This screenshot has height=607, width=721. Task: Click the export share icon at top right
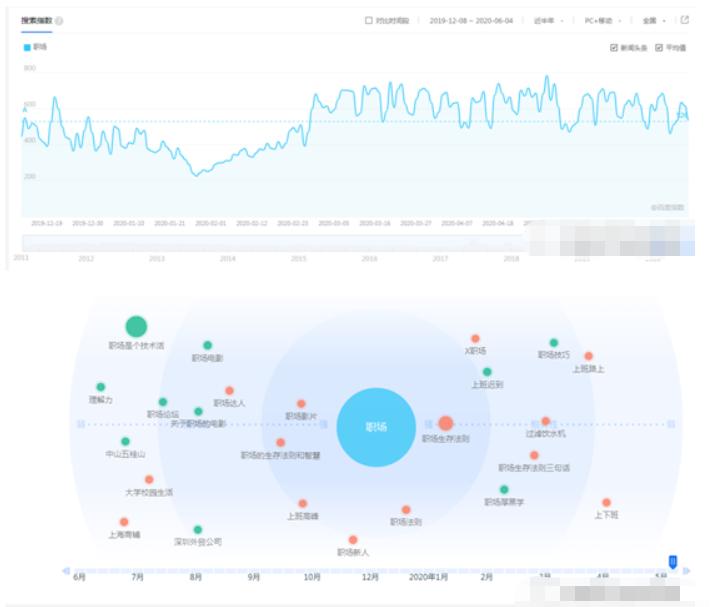pos(685,20)
